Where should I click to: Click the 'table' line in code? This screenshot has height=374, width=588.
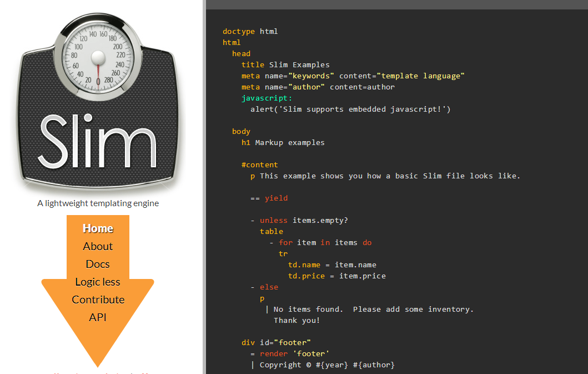[x=272, y=232]
